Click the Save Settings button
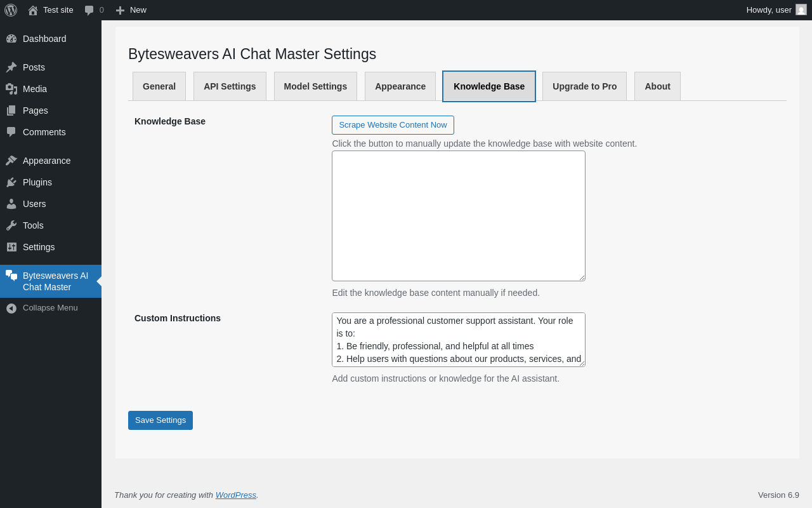This screenshot has width=812, height=508. tap(160, 420)
